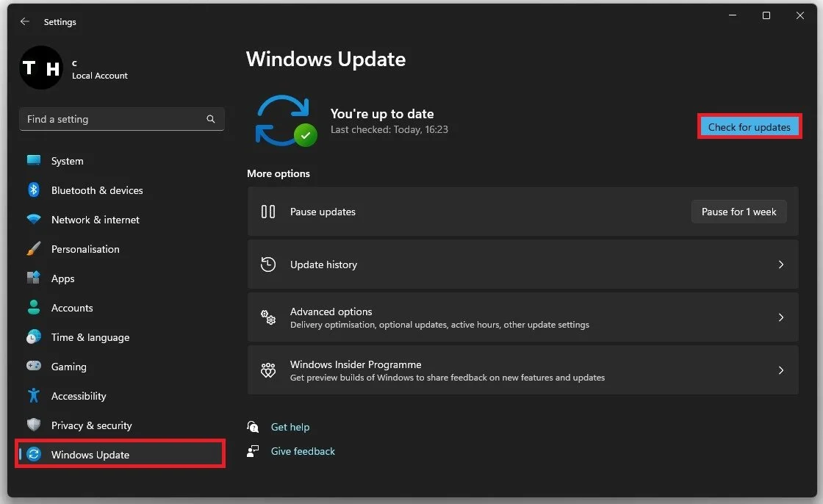Click the Update history clock icon

point(268,264)
